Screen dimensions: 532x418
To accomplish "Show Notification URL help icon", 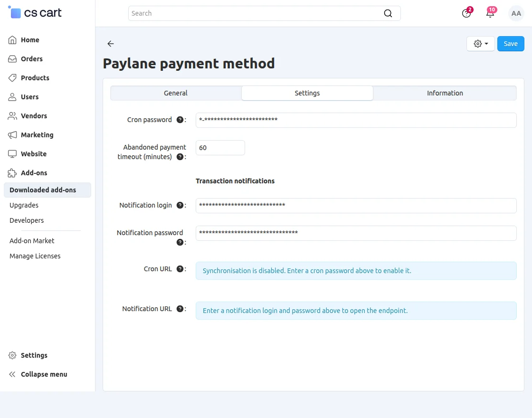I will pos(180,309).
